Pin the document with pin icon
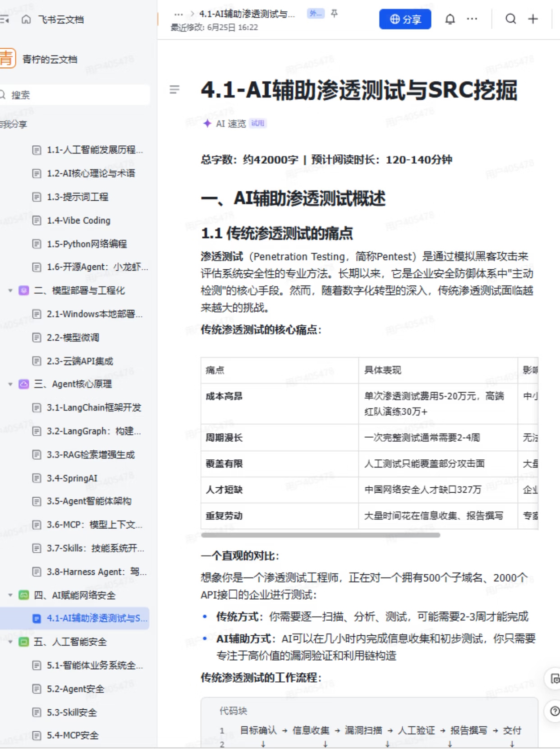Image resolution: width=560 pixels, height=749 pixels. click(x=334, y=14)
